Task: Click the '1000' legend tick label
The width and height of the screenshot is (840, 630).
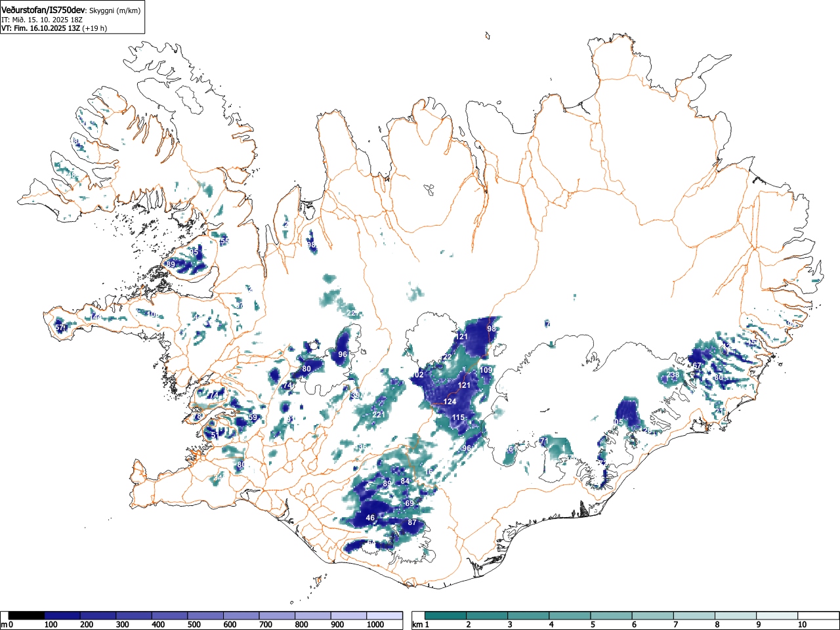Action: pyautogui.click(x=375, y=625)
